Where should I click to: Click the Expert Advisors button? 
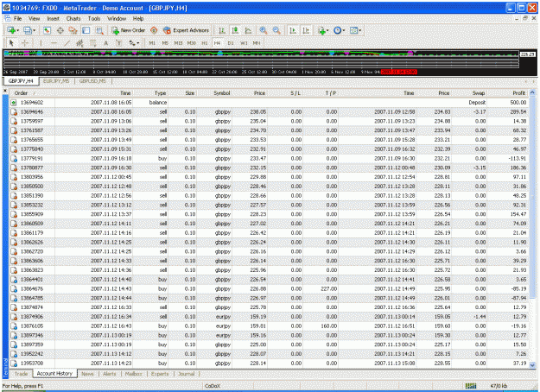[x=186, y=30]
